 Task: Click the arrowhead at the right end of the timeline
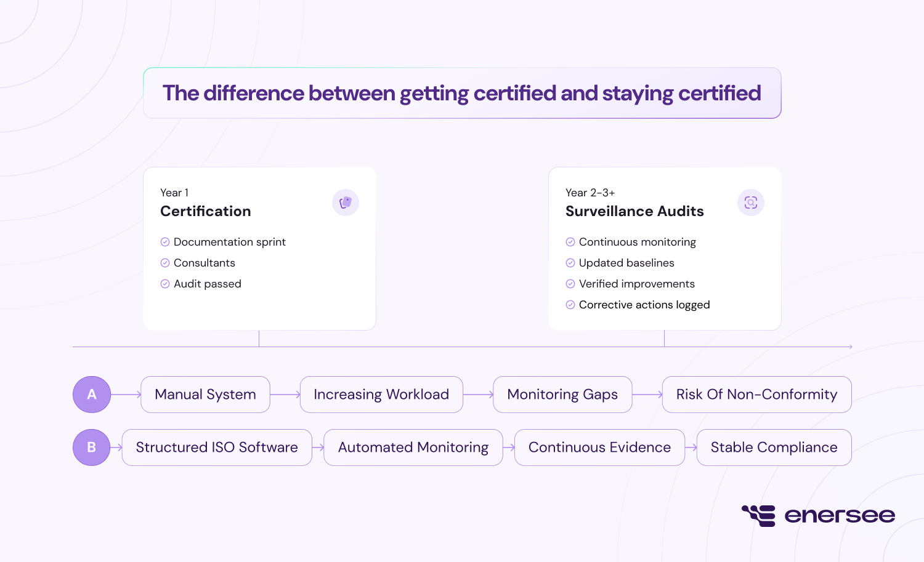tap(850, 346)
